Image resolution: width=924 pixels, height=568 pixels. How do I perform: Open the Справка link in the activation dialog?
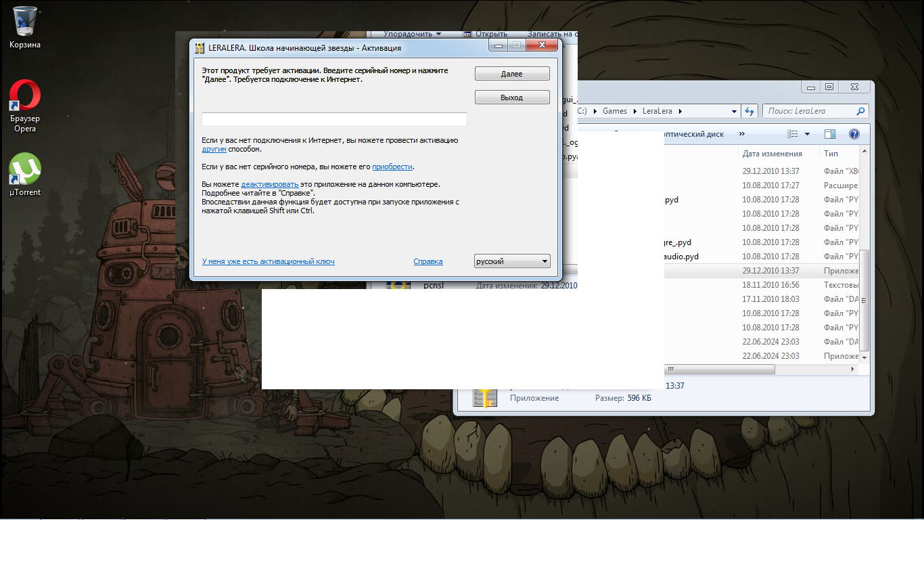(428, 261)
